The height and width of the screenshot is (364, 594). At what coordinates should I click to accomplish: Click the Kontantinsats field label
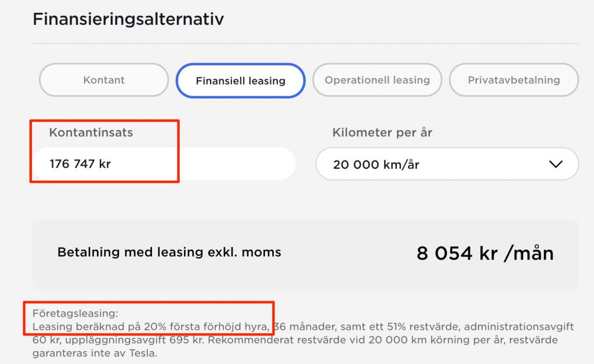click(x=91, y=133)
